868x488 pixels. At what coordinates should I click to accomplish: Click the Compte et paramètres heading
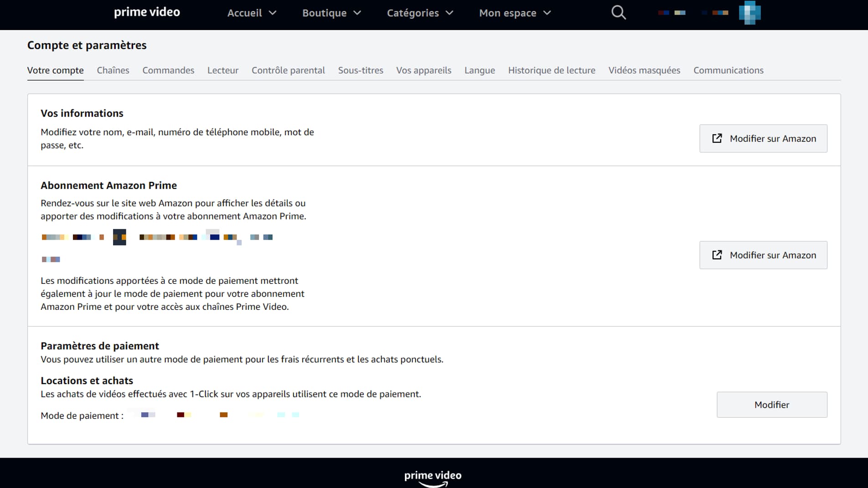pyautogui.click(x=87, y=45)
